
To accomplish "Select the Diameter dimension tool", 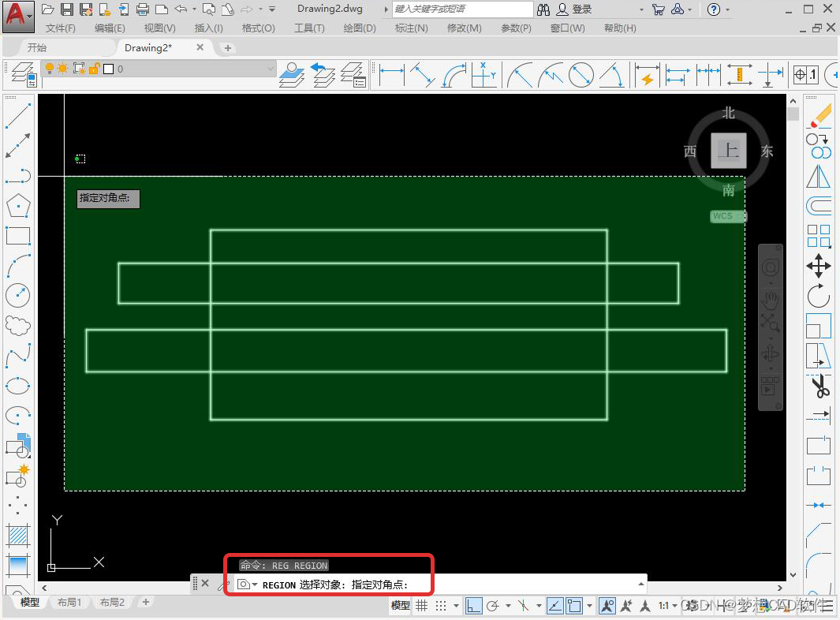I will point(581,74).
